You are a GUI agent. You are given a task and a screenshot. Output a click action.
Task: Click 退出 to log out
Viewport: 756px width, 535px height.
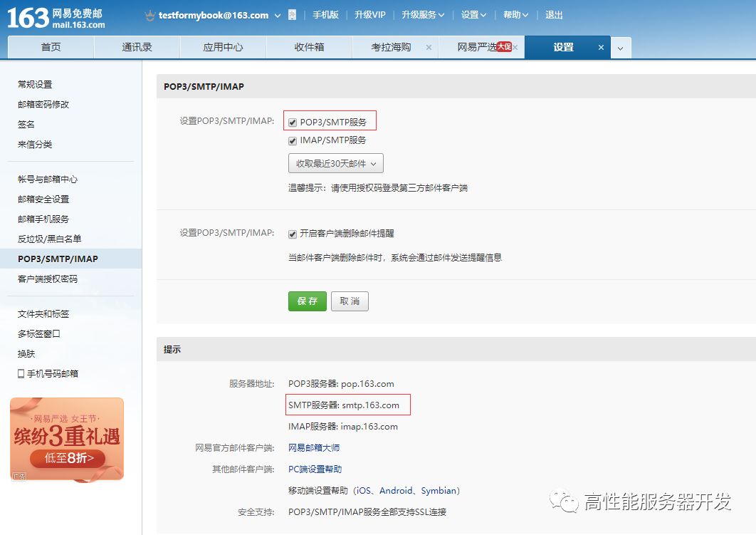coord(554,15)
